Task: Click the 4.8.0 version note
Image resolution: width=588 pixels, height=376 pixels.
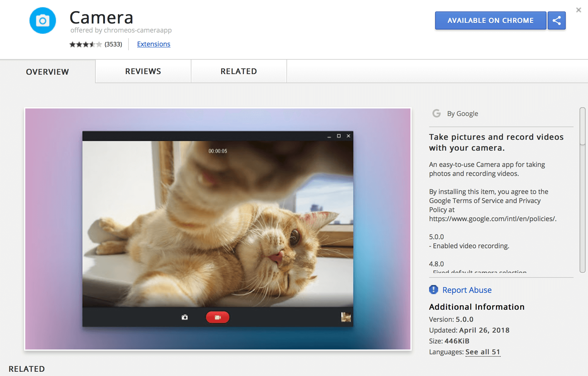Action: coord(436,264)
